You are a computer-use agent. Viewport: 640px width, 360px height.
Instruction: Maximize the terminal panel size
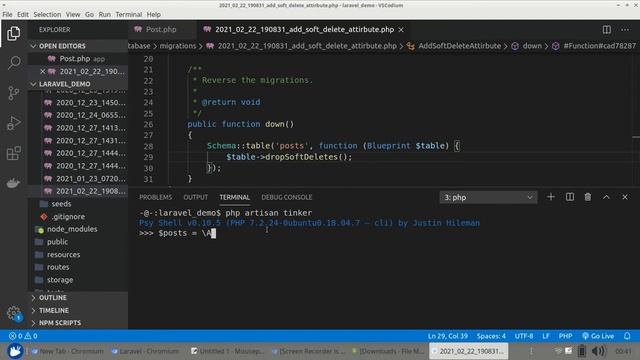606,197
